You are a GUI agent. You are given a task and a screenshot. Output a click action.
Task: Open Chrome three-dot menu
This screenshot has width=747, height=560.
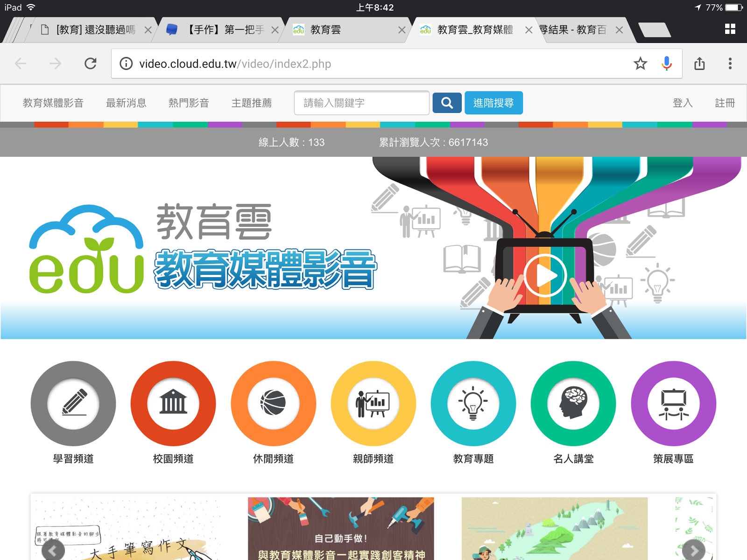(730, 63)
